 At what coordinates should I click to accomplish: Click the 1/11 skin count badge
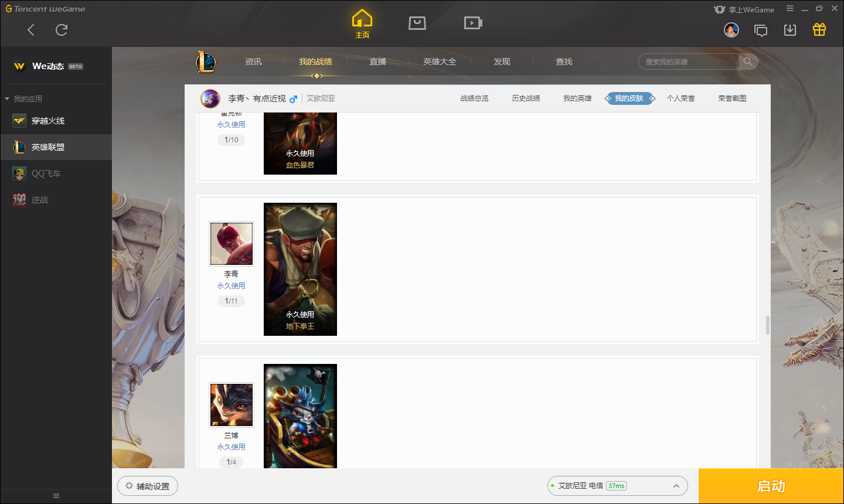click(x=232, y=301)
